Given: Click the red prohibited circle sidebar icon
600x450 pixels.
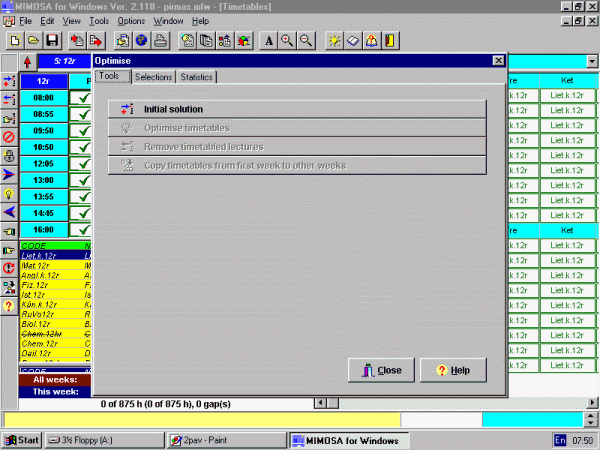Looking at the screenshot, I should pos(9,136).
